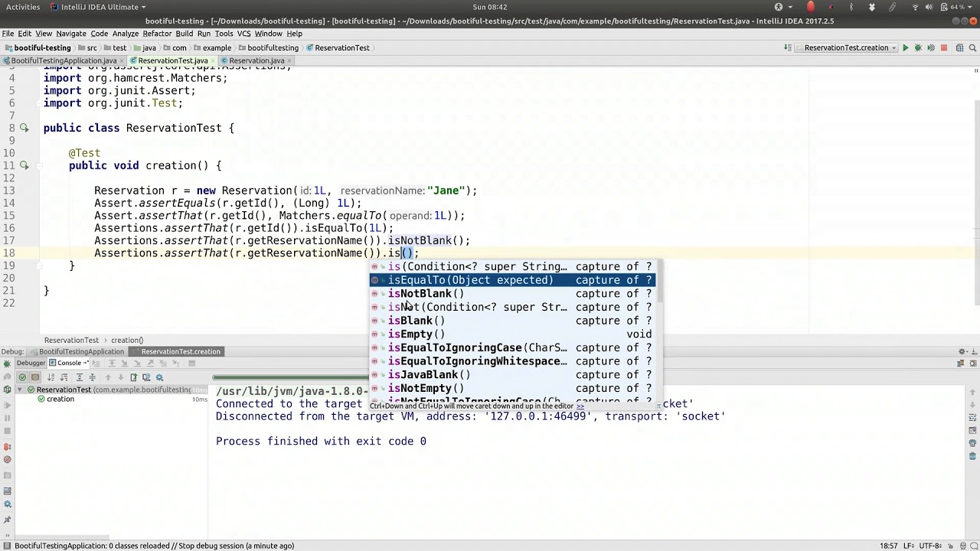This screenshot has height=551, width=980.
Task: Open the Console tab in Debug panel
Action: coord(68,363)
